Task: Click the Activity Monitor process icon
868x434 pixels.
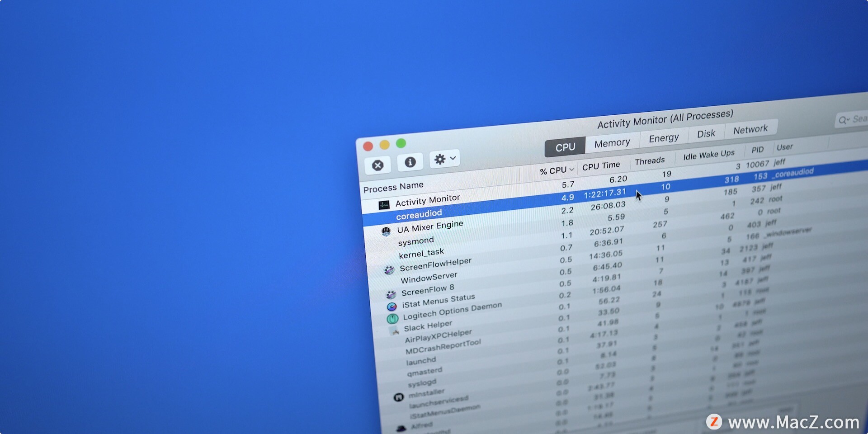Action: tap(384, 205)
